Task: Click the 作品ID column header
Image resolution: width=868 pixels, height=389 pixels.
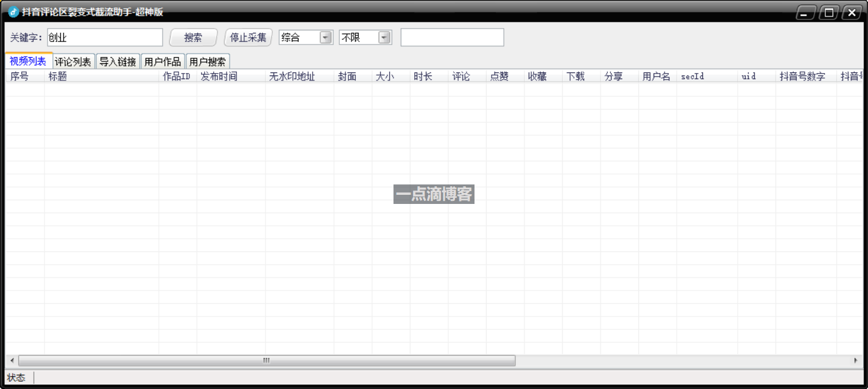Action: 178,76
